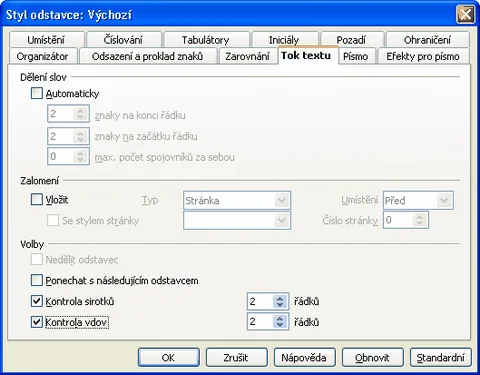Screen dimensions: 480x375
Task: Open Efekty pro písmo tab
Action: 423,56
